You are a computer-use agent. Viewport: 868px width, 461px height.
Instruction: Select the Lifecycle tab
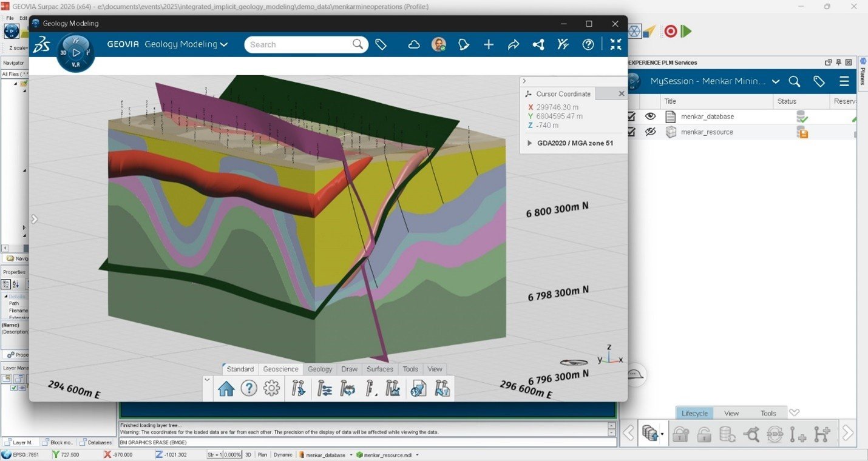pos(694,413)
